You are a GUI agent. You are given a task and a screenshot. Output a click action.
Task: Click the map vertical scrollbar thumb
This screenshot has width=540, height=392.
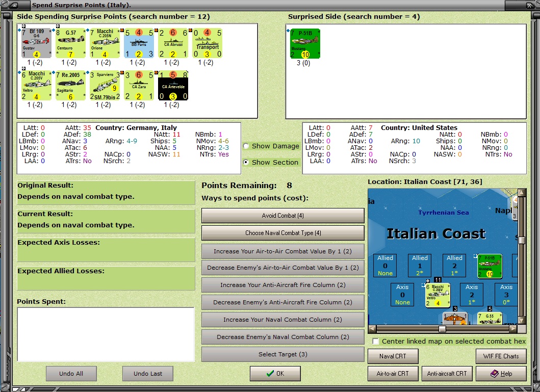(522, 240)
